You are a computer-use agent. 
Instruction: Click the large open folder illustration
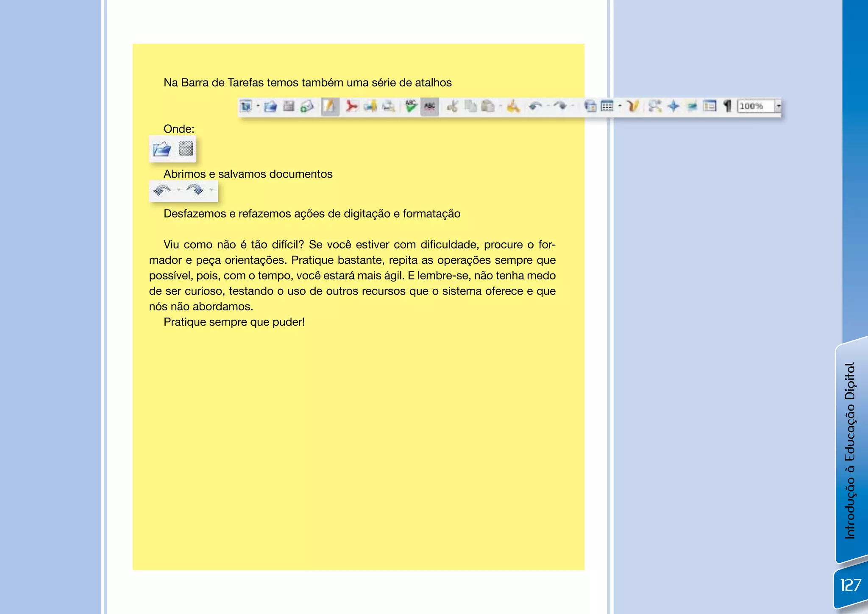pyautogui.click(x=162, y=149)
